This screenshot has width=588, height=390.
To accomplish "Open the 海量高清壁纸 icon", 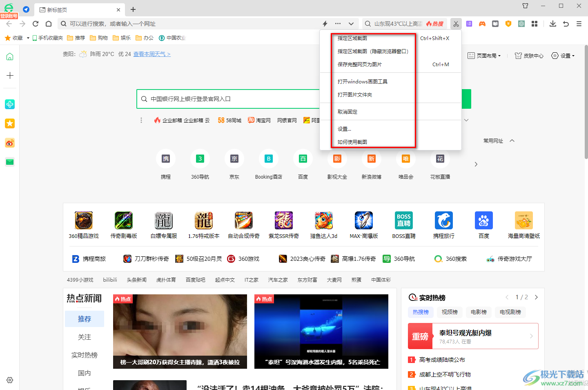I will [524, 220].
